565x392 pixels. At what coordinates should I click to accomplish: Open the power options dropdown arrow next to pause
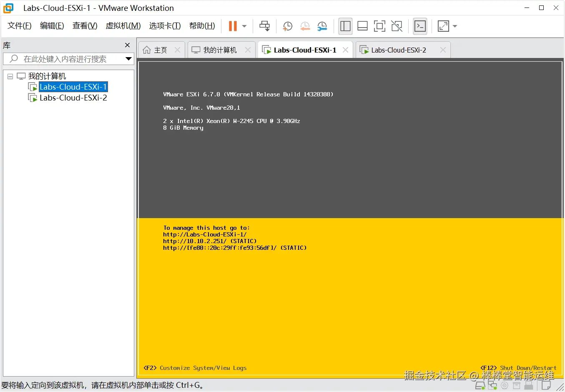pyautogui.click(x=244, y=26)
